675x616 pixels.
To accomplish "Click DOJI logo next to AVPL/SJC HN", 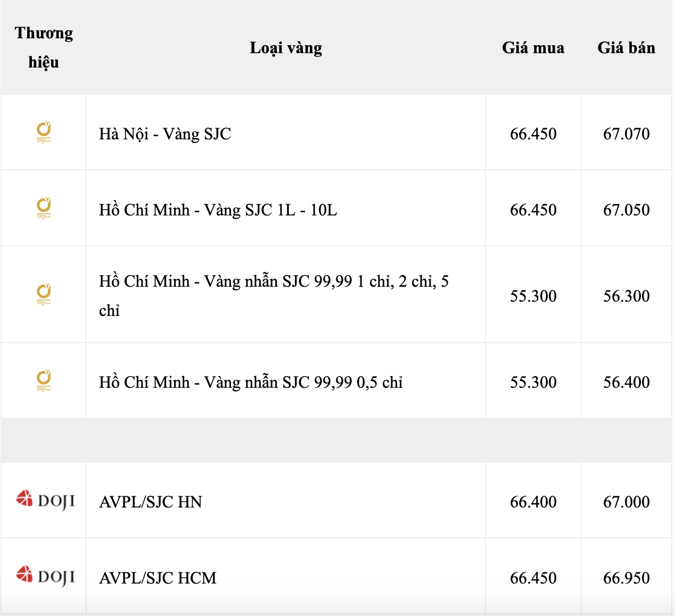I will [x=45, y=500].
